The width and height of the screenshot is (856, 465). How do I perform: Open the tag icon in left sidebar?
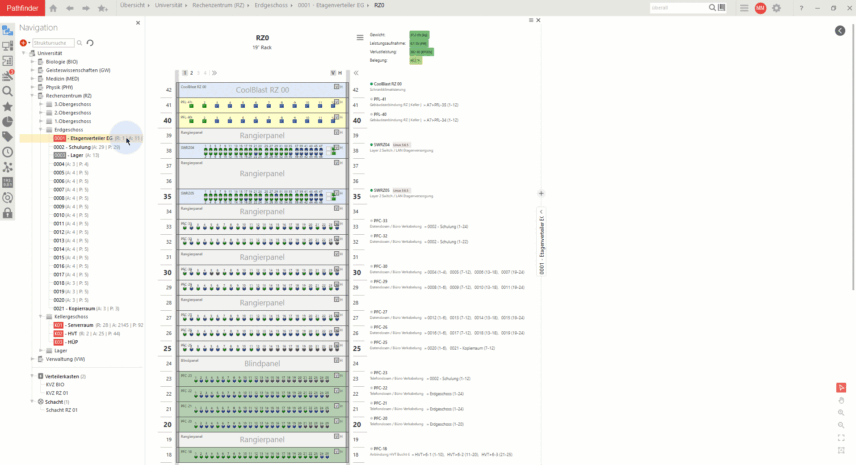pos(8,136)
